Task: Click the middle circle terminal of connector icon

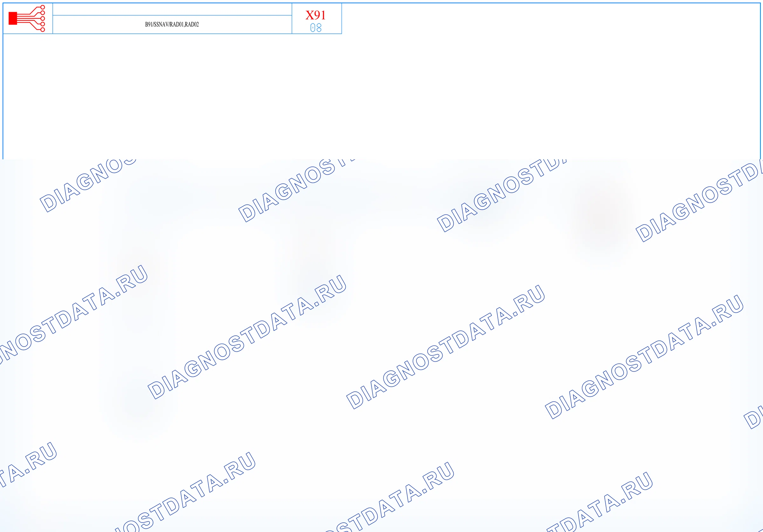Action: tap(43, 18)
